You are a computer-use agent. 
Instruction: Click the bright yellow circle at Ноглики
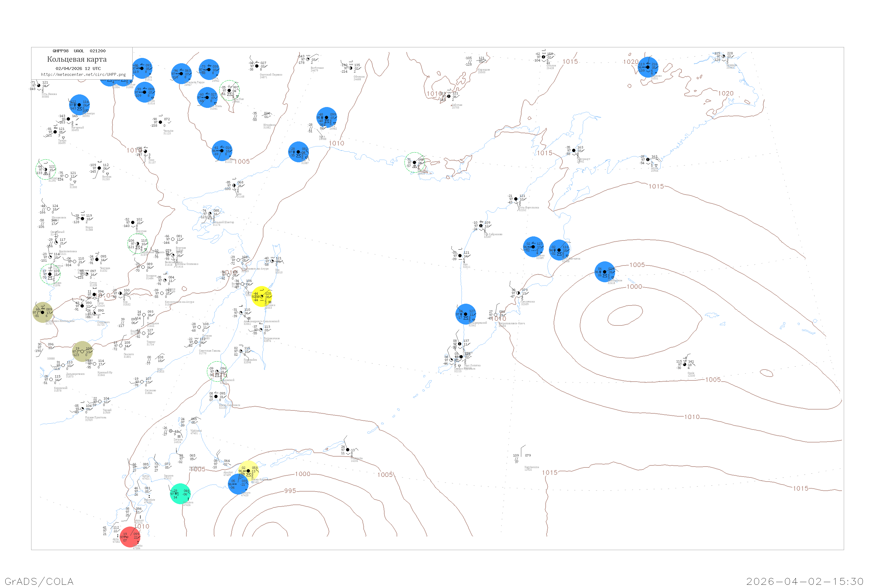click(x=261, y=297)
